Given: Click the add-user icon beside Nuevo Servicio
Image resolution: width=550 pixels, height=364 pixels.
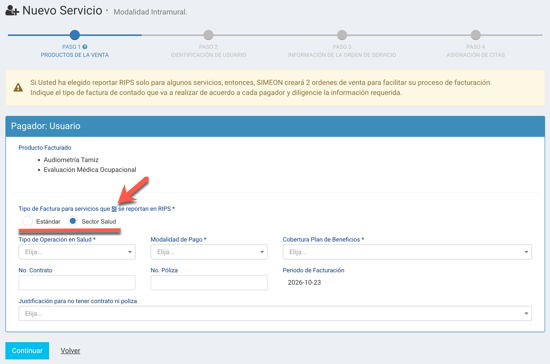Looking at the screenshot, I should click(x=12, y=11).
